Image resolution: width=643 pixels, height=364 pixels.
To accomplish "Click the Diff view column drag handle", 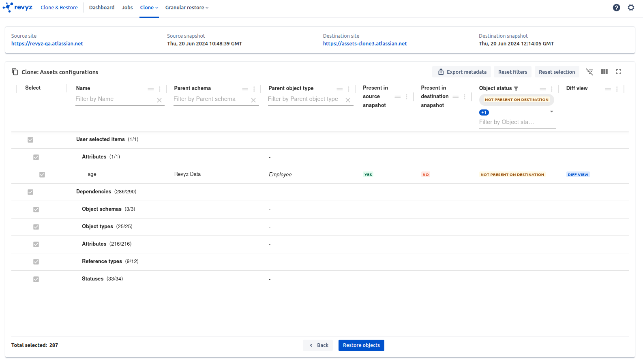I will tap(608, 89).
